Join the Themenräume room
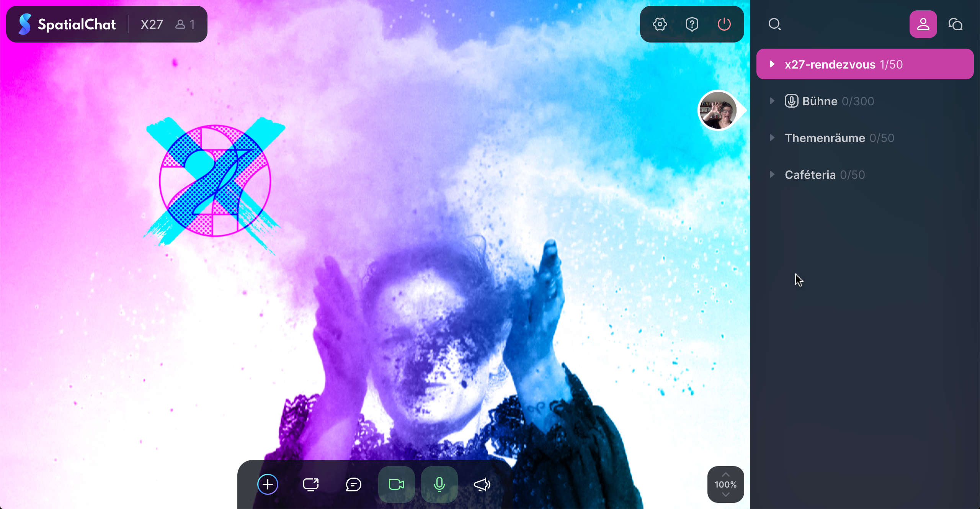This screenshot has width=980, height=509. point(865,137)
